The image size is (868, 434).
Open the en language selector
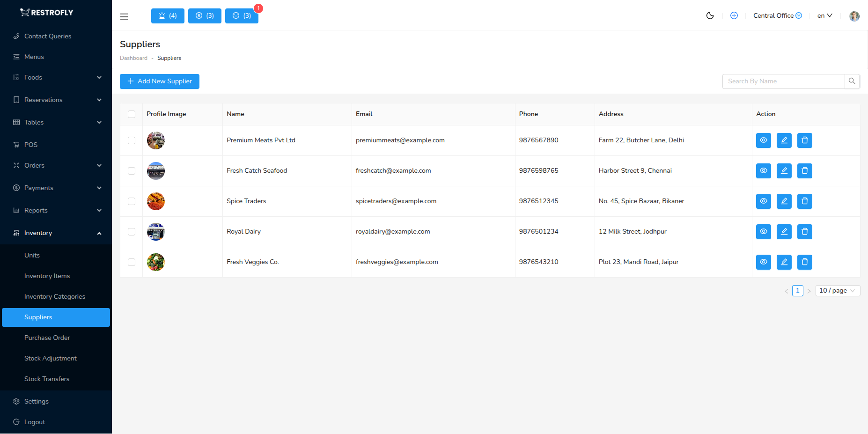click(x=824, y=15)
